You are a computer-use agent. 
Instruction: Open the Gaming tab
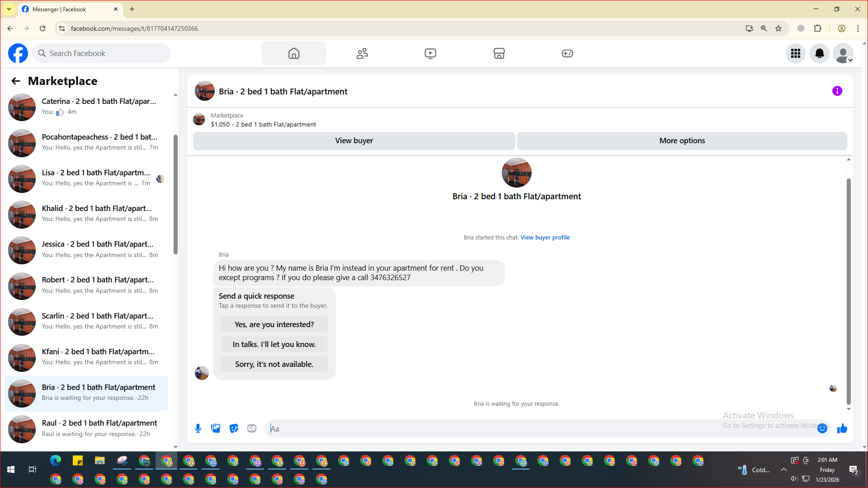[567, 53]
